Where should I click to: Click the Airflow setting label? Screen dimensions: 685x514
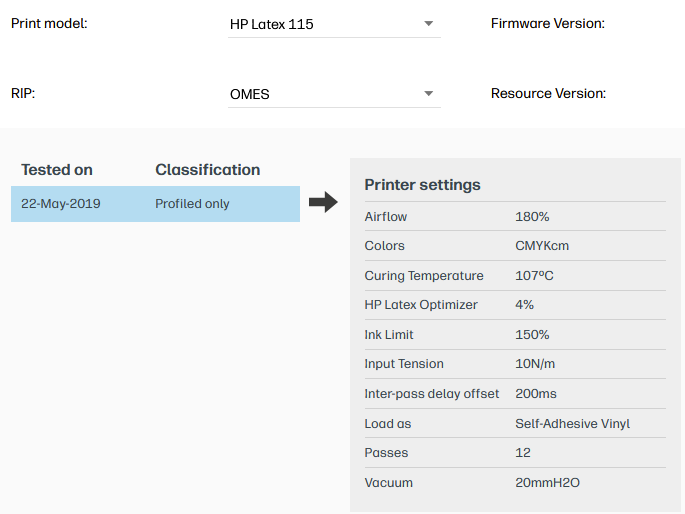pyautogui.click(x=386, y=217)
